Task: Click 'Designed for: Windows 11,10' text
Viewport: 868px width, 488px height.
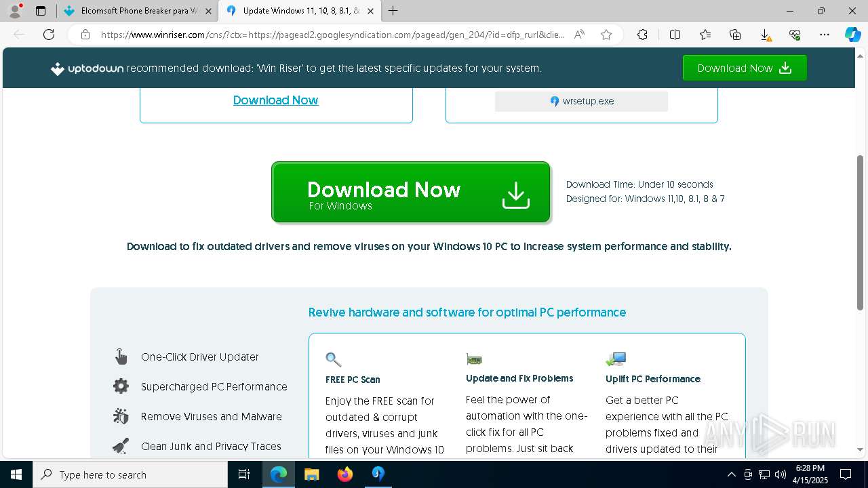Action: pos(646,199)
